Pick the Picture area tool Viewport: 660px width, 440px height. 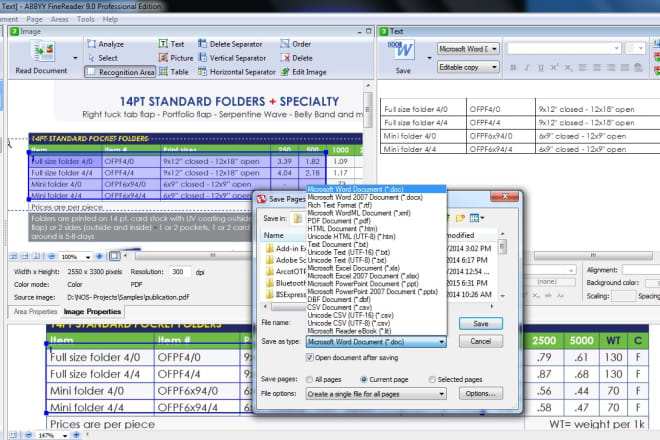click(x=176, y=58)
